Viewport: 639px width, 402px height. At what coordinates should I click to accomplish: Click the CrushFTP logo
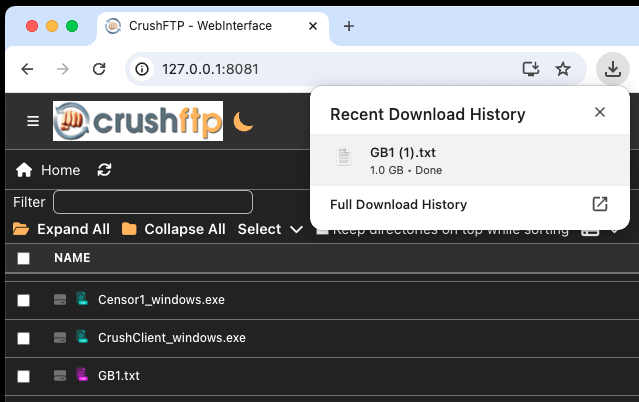pos(138,121)
